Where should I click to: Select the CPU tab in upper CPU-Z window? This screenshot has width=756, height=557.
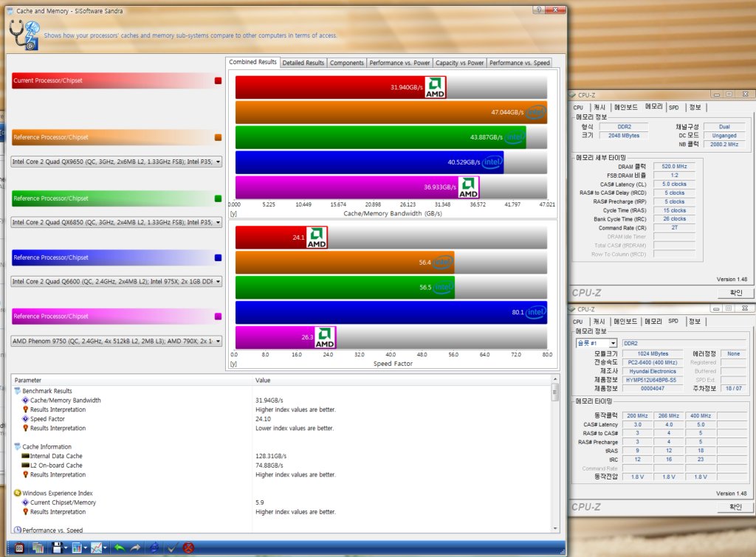click(x=579, y=108)
